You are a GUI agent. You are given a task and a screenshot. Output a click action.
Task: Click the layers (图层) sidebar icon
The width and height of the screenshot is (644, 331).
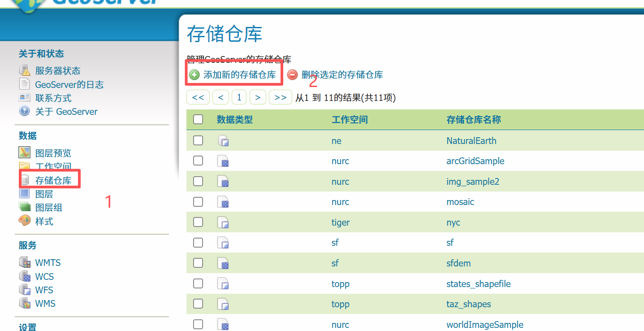pyautogui.click(x=24, y=194)
